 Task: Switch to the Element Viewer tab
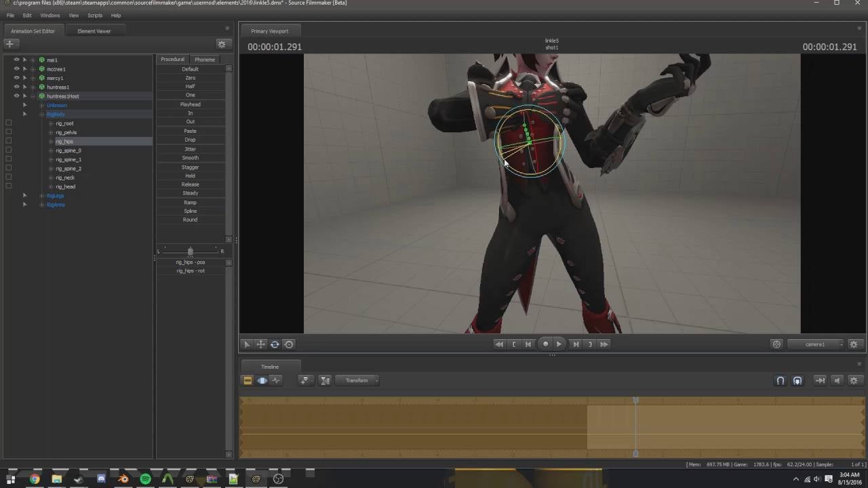pyautogui.click(x=94, y=31)
